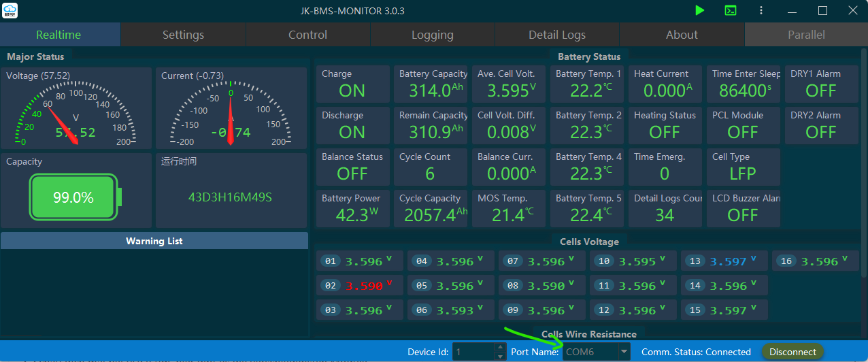
Task: Click the Discharge ON status tile
Action: 353,125
